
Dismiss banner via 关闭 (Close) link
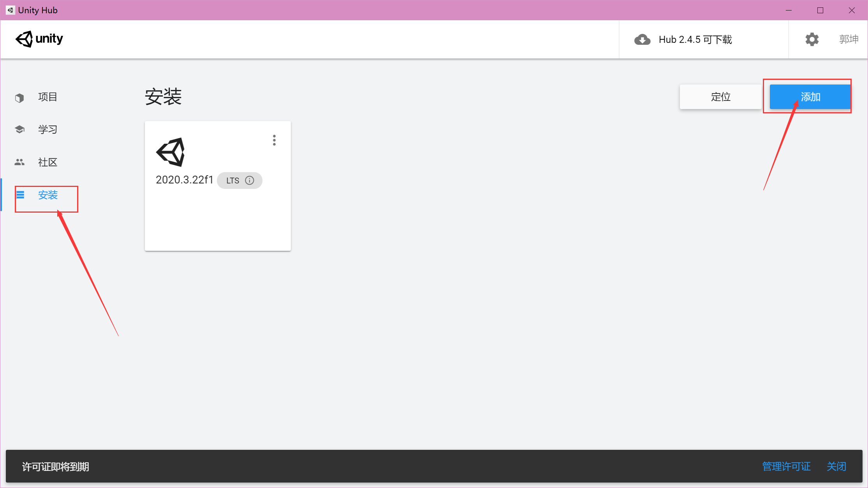coord(836,466)
